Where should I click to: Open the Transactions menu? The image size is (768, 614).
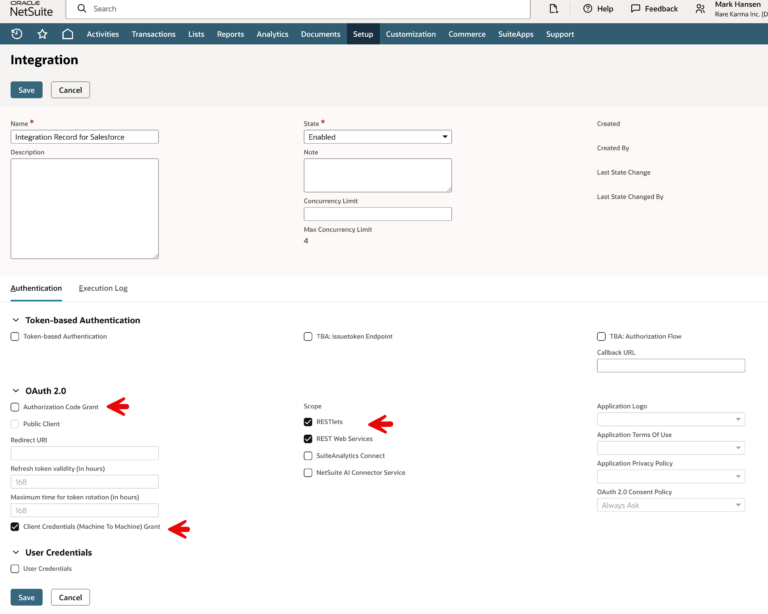153,34
